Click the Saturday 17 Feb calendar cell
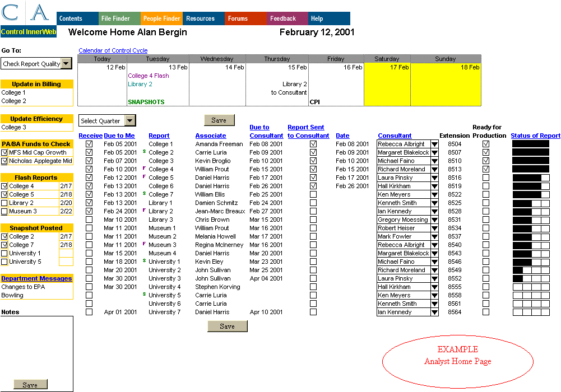This screenshot has height=392, width=561. tap(387, 85)
